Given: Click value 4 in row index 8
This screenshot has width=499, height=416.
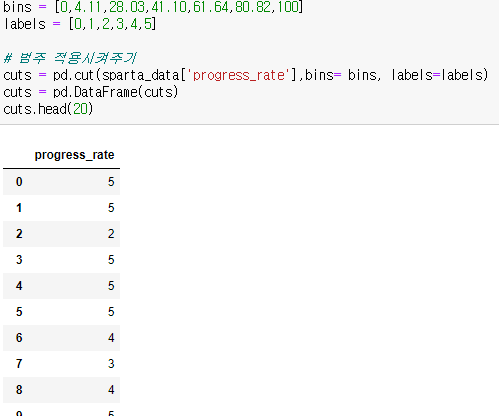Looking at the screenshot, I should (x=111, y=390).
